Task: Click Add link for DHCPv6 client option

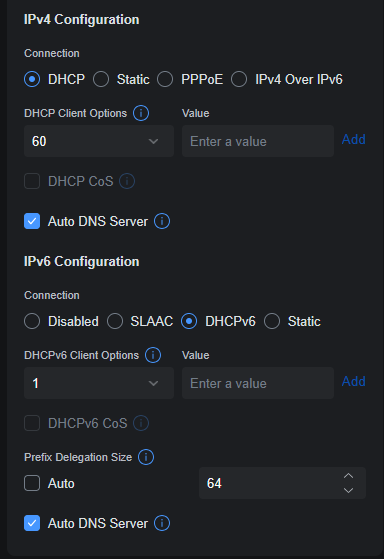Action: pyautogui.click(x=353, y=381)
